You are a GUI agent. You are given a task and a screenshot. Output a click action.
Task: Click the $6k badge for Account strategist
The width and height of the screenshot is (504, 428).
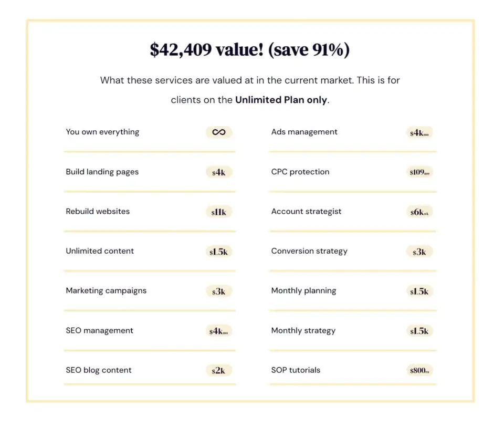click(419, 212)
